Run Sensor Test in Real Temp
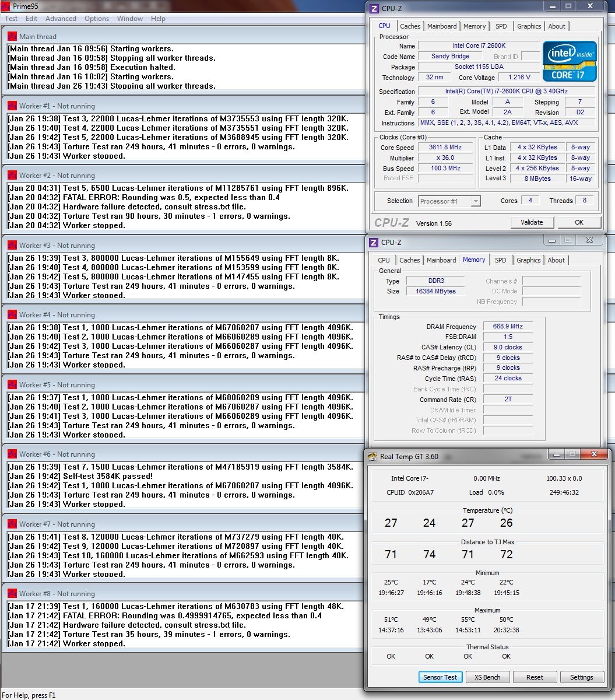The width and height of the screenshot is (615, 700). click(440, 677)
